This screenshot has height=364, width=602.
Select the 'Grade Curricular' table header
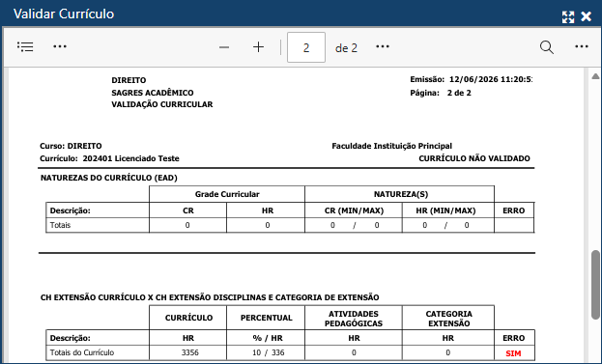(x=227, y=194)
